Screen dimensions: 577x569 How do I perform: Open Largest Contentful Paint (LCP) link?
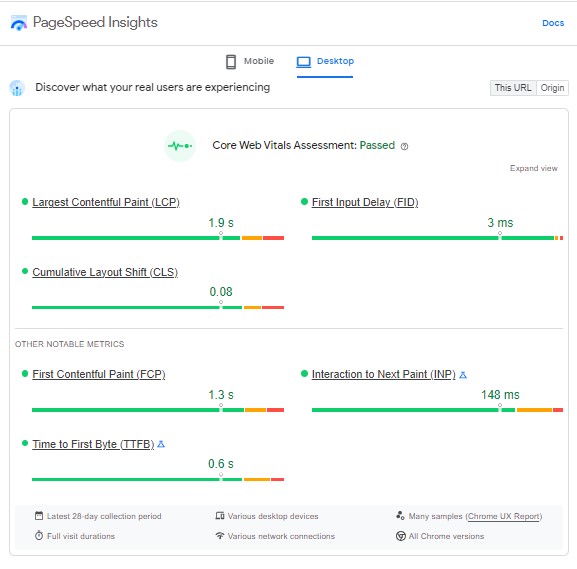click(x=106, y=202)
